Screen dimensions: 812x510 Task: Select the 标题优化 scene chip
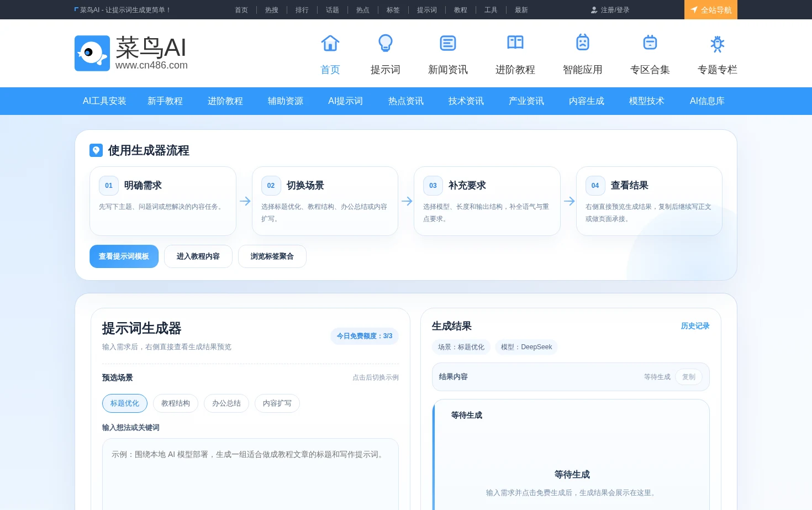point(125,403)
